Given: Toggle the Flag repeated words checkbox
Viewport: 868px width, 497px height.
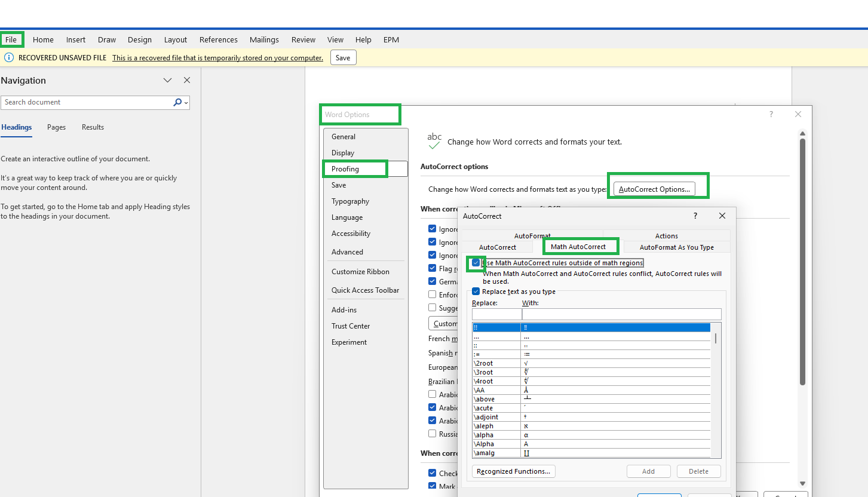Looking at the screenshot, I should [432, 268].
